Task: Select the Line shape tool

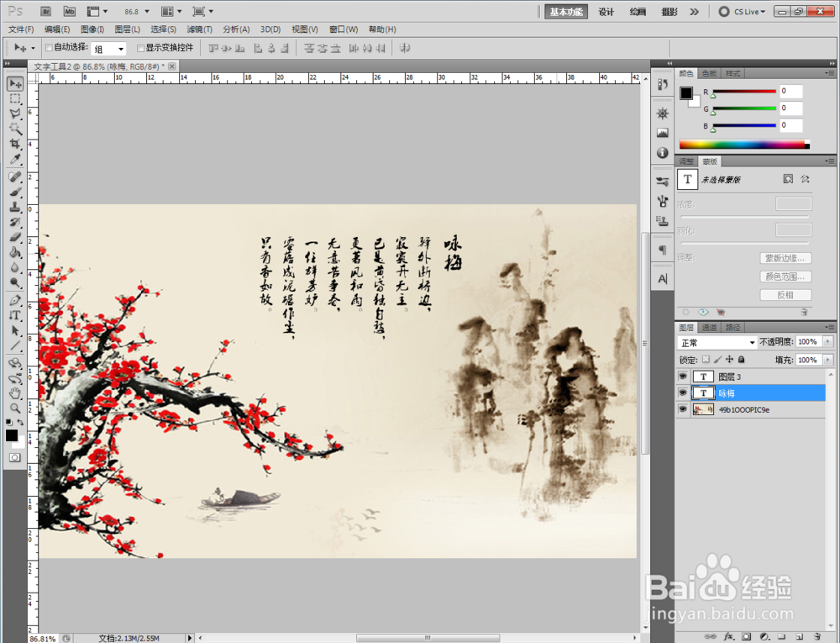Action: (15, 345)
